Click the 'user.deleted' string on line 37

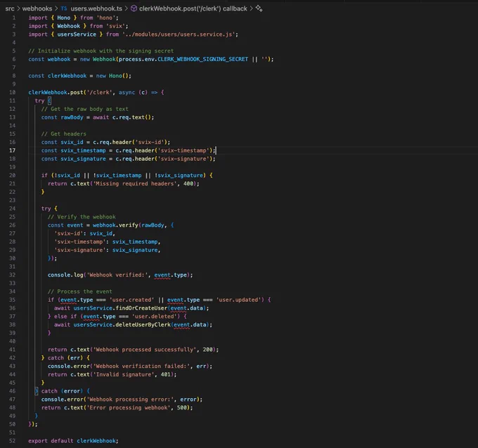coord(154,317)
